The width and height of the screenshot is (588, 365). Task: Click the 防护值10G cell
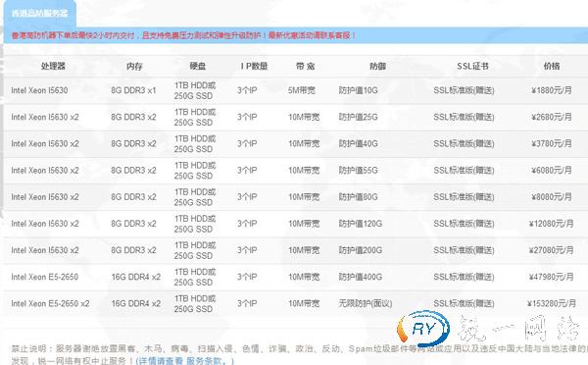(358, 90)
